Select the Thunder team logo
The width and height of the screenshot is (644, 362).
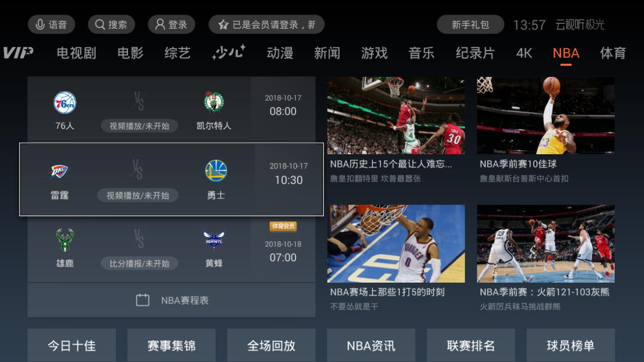coord(60,171)
